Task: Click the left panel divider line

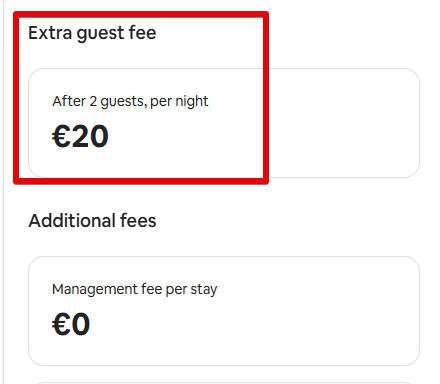Action: tap(4, 192)
